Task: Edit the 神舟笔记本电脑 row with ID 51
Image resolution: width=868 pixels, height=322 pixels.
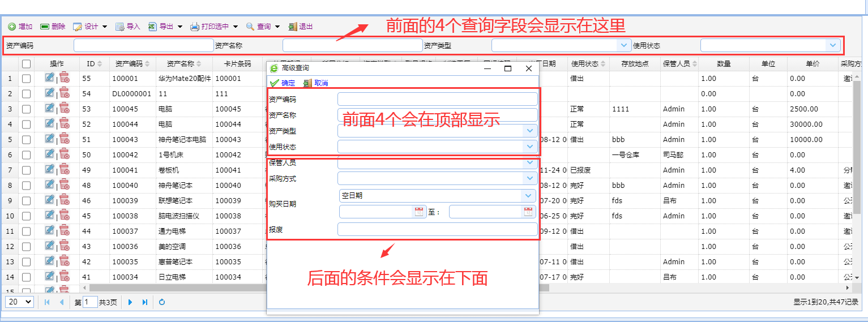Action: pos(50,139)
